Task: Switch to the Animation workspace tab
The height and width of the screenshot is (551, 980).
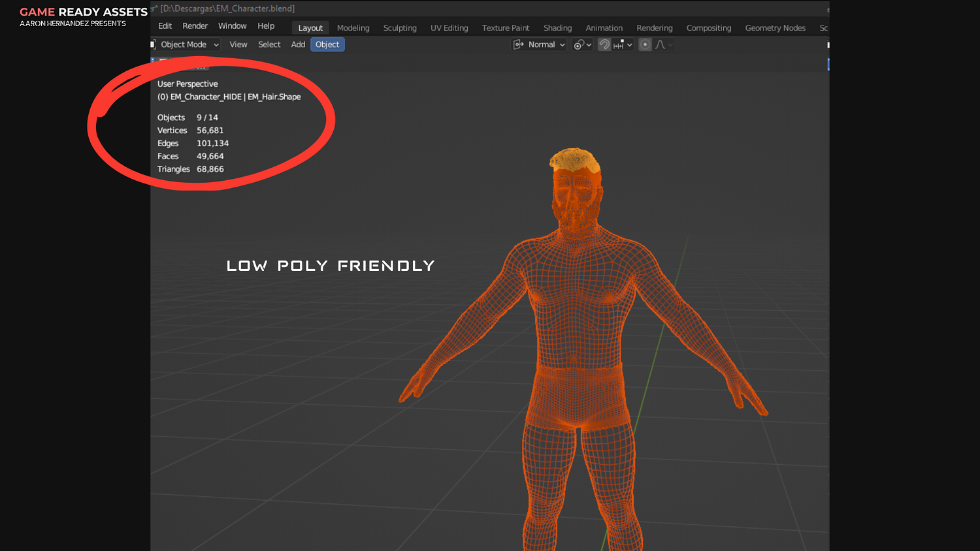Action: click(604, 28)
